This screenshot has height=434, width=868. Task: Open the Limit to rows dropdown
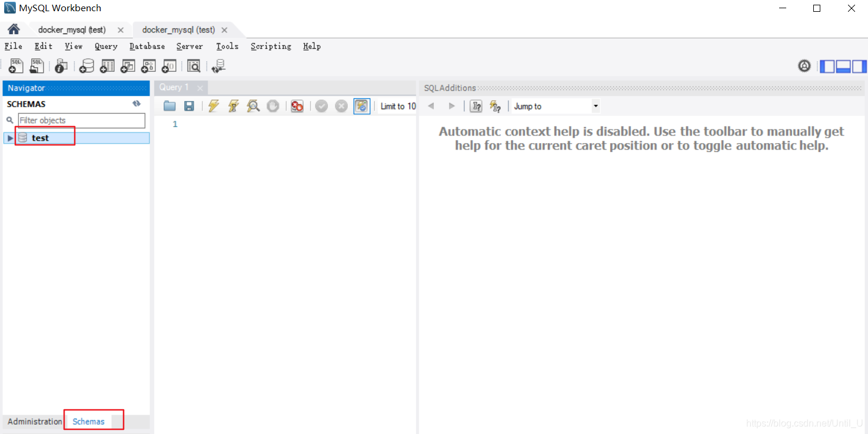click(397, 107)
